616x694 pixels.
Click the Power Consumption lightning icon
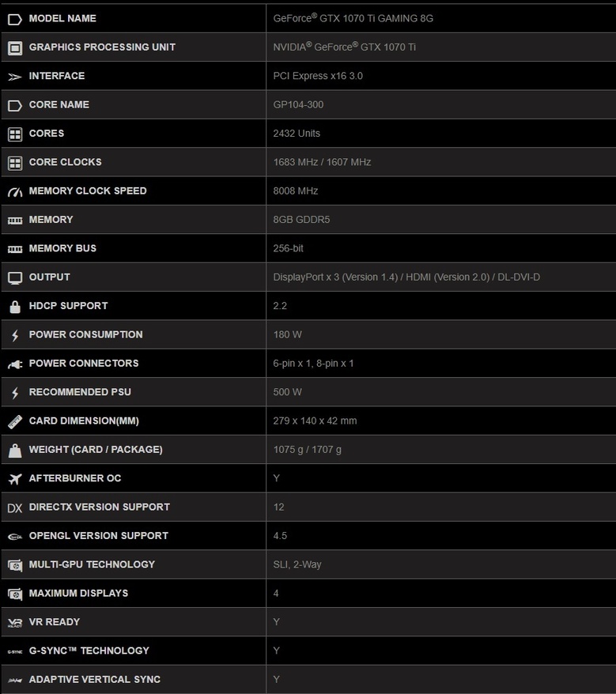click(x=14, y=335)
